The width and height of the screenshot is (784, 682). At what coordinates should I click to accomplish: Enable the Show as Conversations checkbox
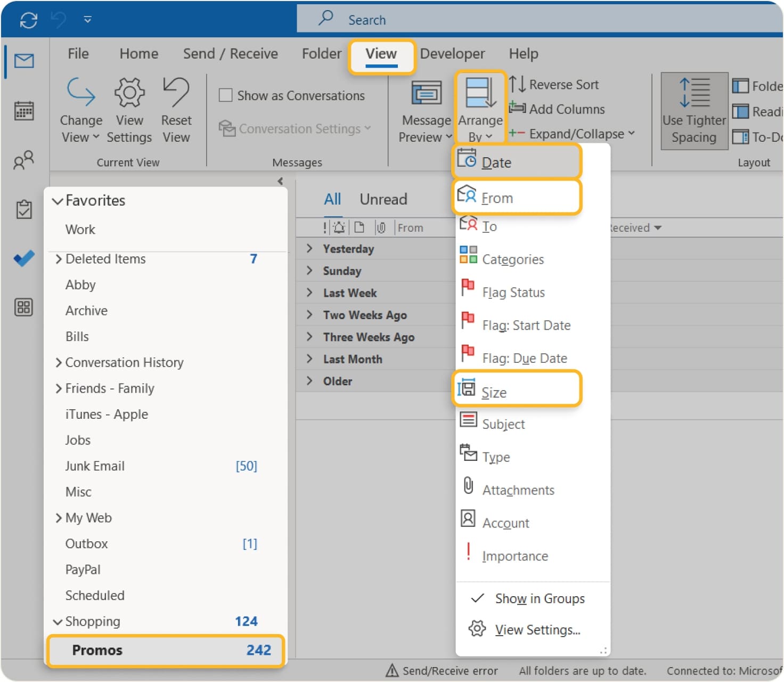[226, 94]
